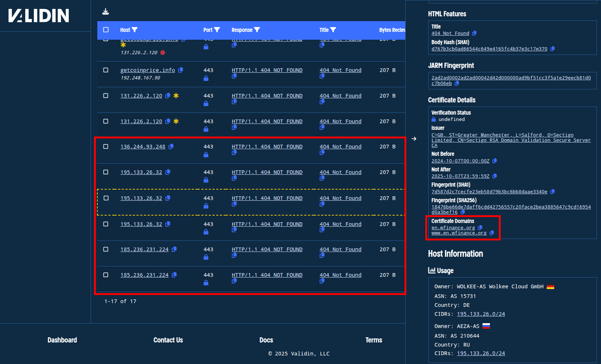Copy the www.en.wfinance.org certificate domain
Screen dimensions: 601x364
point(491,233)
